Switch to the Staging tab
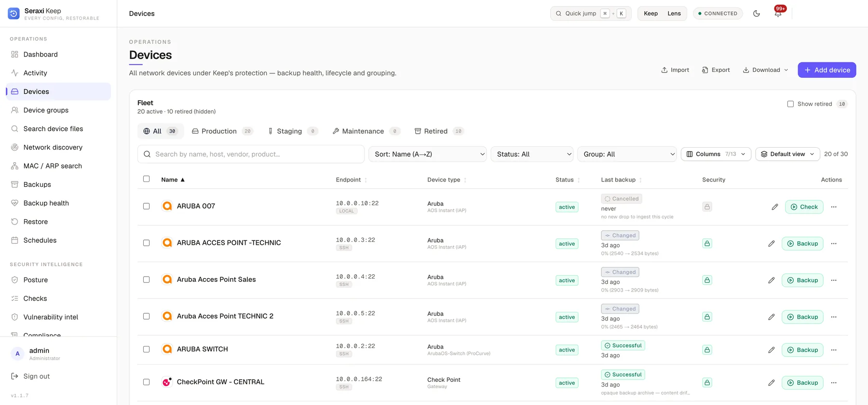868x405 pixels. tap(293, 131)
